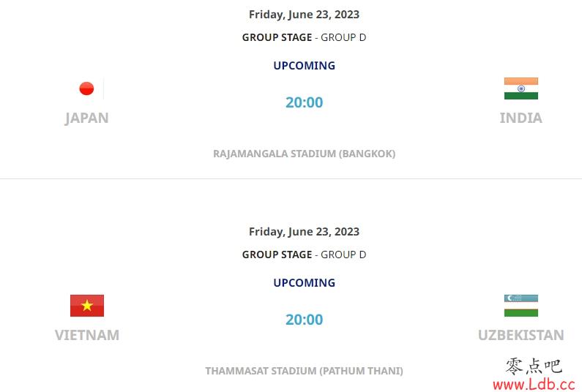Click the Uzbekistan flag icon

coord(521,306)
